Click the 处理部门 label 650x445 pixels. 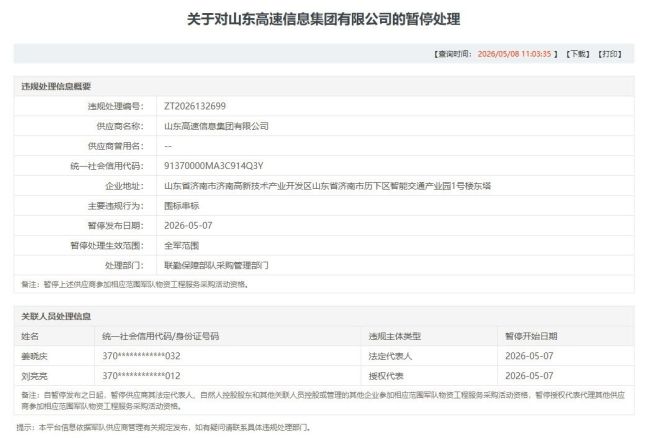tap(124, 265)
